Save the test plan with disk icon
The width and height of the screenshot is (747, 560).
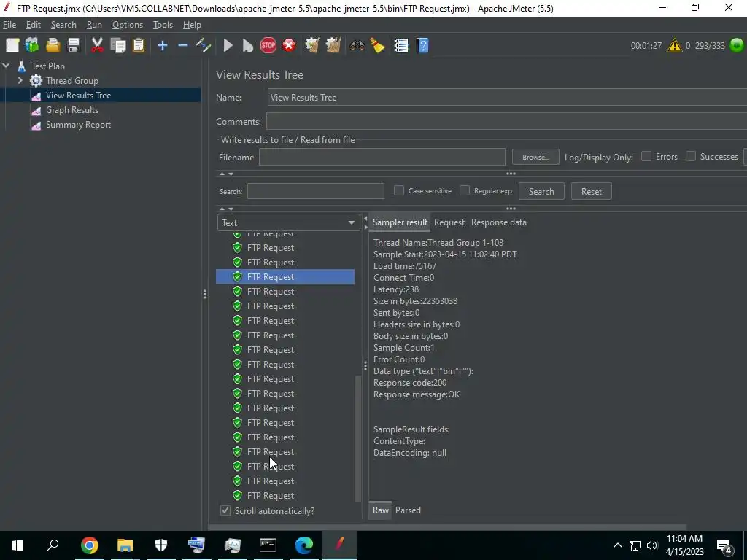point(74,46)
